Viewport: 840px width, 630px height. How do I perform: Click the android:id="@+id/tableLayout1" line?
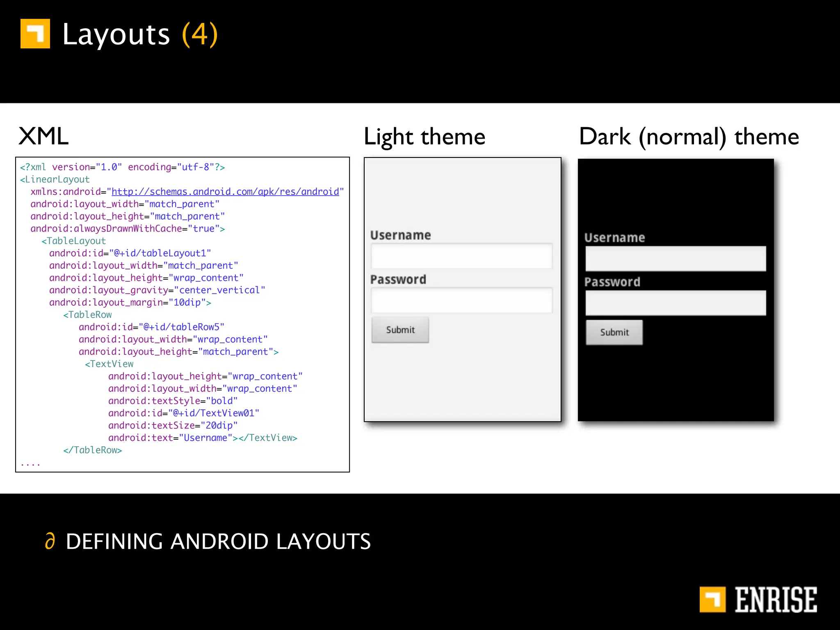130,253
